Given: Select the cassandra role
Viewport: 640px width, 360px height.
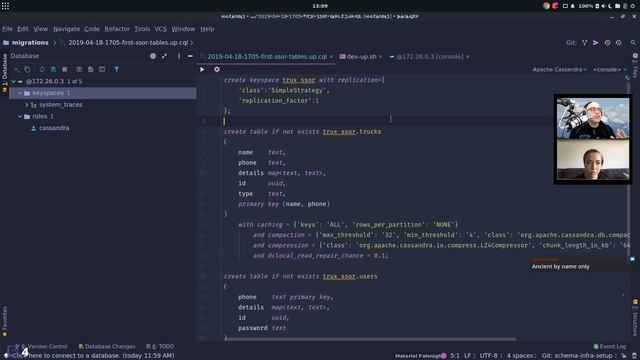Looking at the screenshot, I should (x=50, y=128).
